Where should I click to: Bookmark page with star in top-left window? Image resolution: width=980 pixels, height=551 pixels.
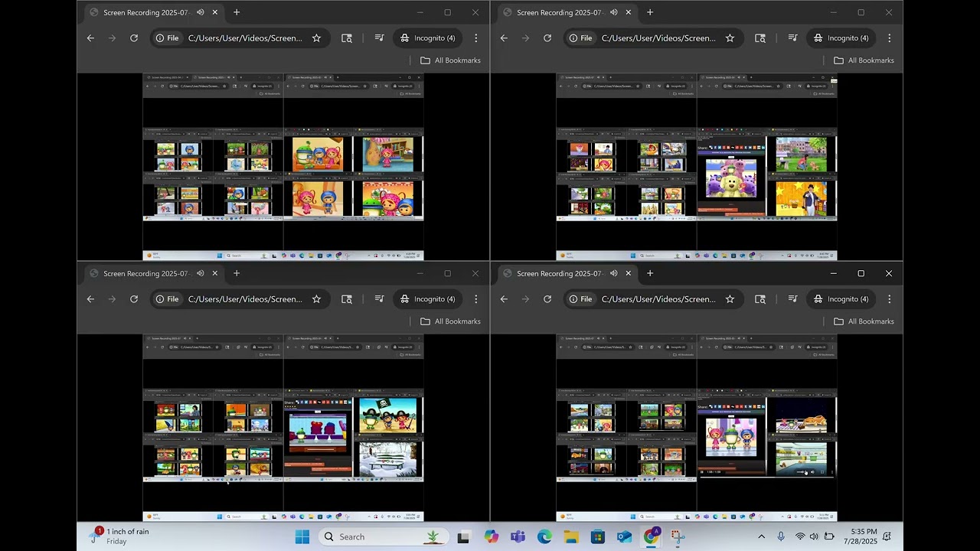(316, 38)
